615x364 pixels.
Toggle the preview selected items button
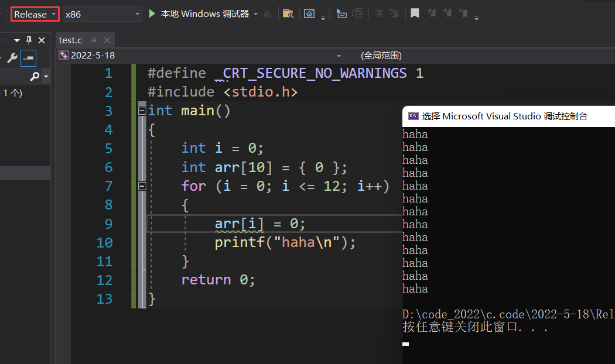[x=28, y=58]
